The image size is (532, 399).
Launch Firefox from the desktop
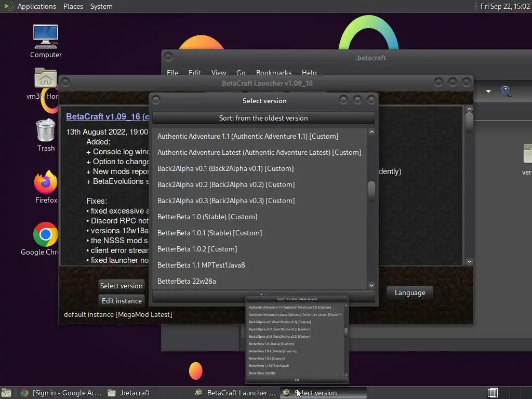click(46, 187)
